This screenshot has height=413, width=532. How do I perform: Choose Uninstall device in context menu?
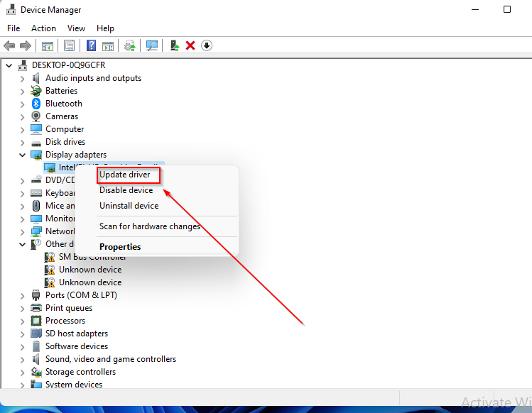129,206
